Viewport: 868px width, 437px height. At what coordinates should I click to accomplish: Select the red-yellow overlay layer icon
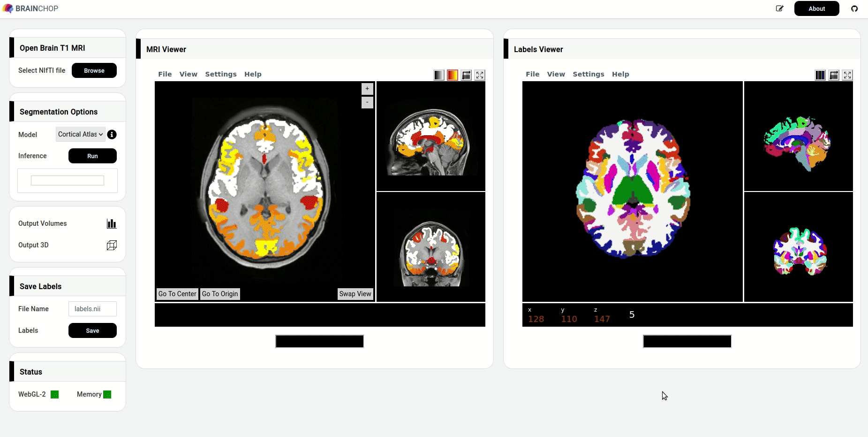pos(452,75)
